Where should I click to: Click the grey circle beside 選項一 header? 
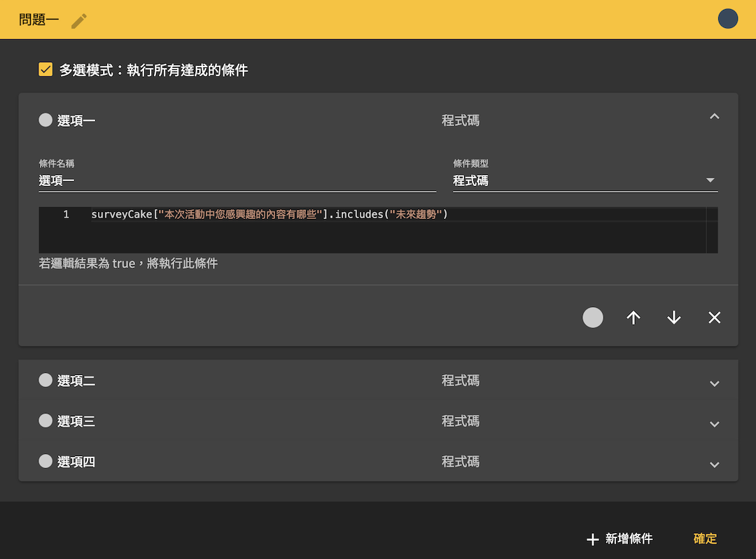click(x=45, y=120)
